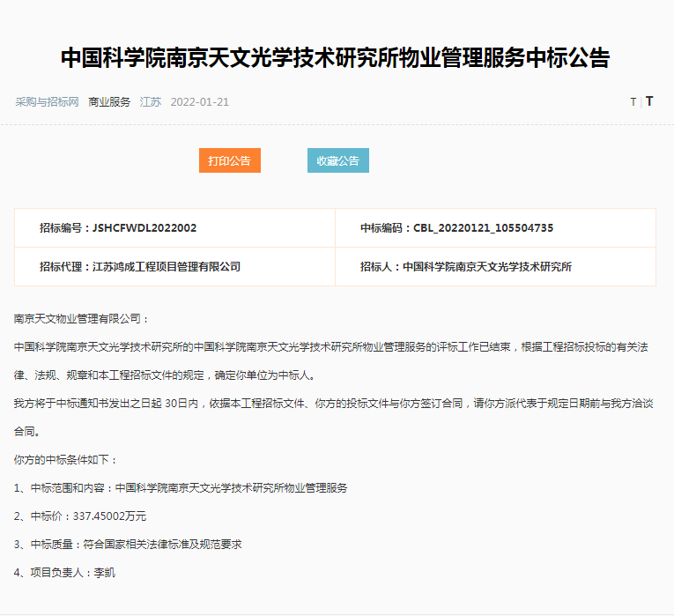
Task: Click tender number JSHCFWDL2022002 cell
Action: (x=174, y=228)
